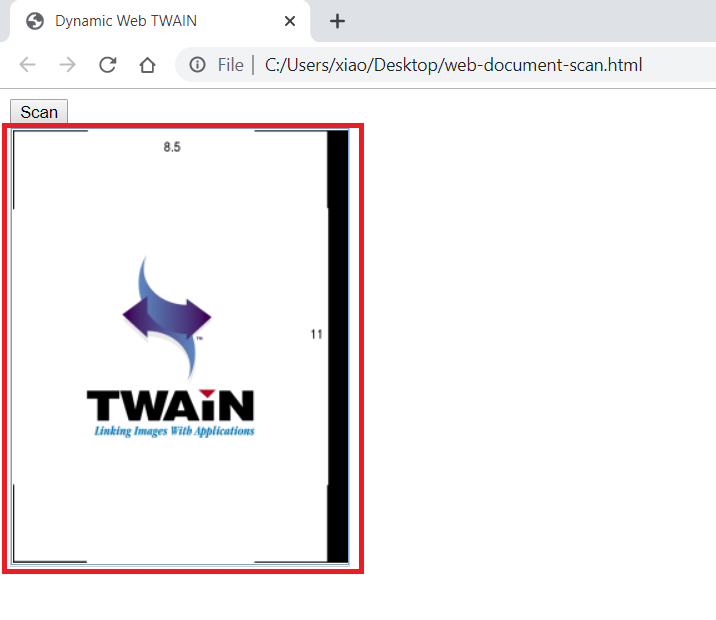
Task: Click the "File" label in address bar
Action: [x=230, y=65]
